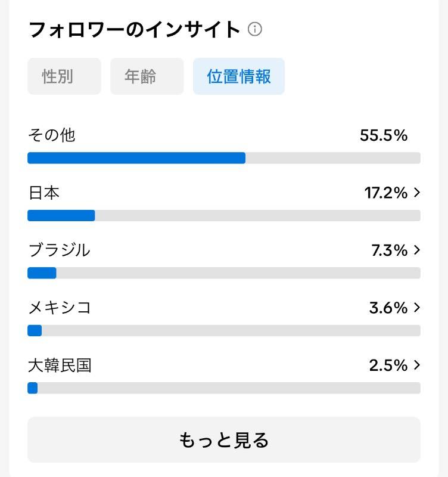
Task: Click the 17.2% value for 日本
Action: coord(386,193)
